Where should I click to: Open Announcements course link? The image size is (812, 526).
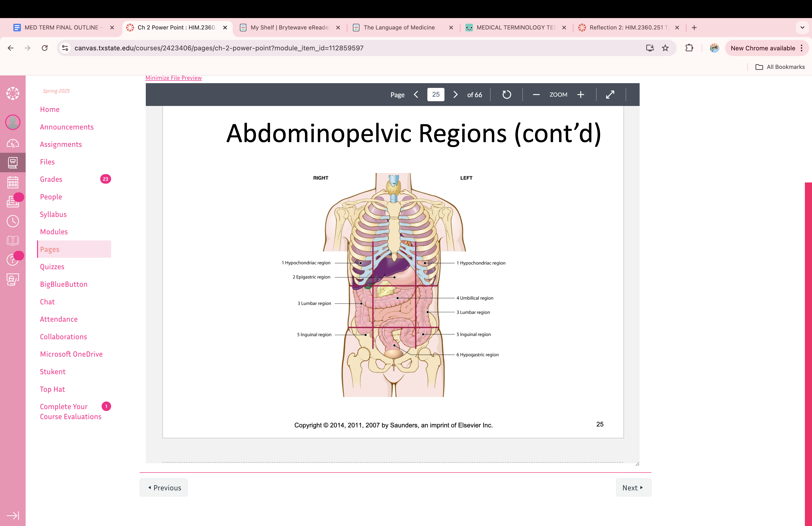click(x=67, y=127)
